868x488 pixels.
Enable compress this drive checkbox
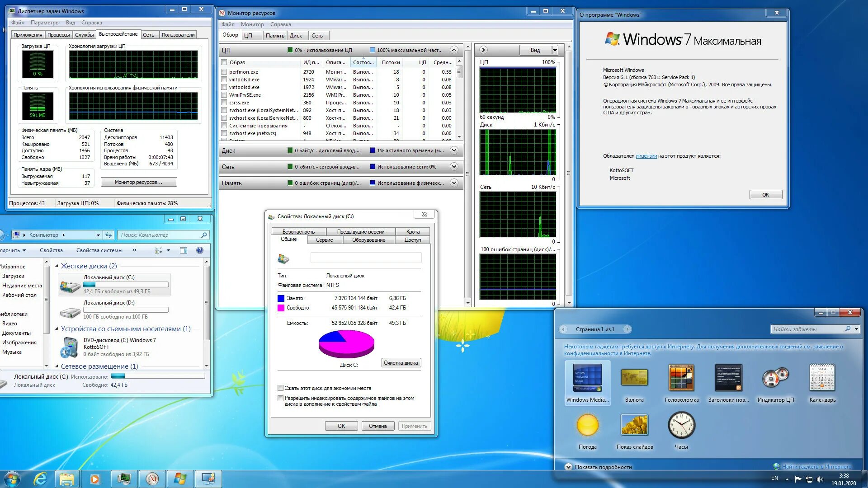280,388
